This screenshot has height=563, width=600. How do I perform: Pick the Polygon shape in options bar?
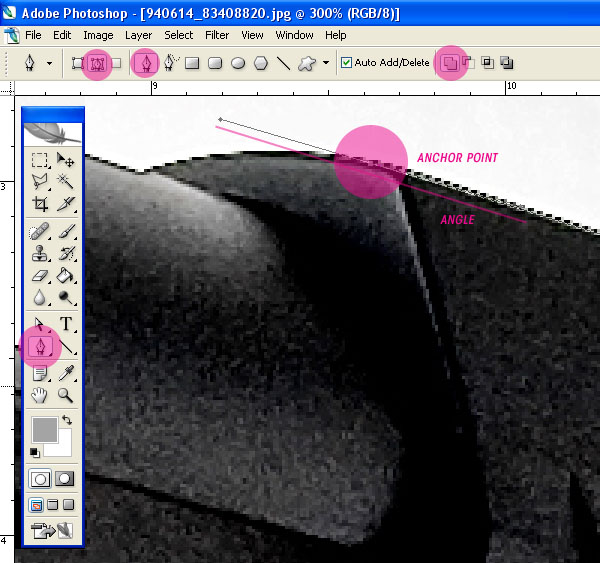click(x=261, y=63)
